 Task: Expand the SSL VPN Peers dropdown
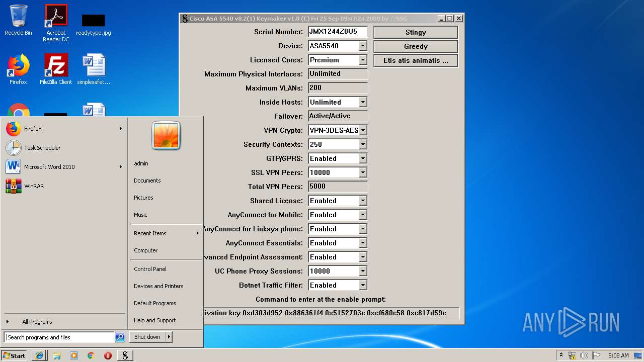tap(363, 172)
